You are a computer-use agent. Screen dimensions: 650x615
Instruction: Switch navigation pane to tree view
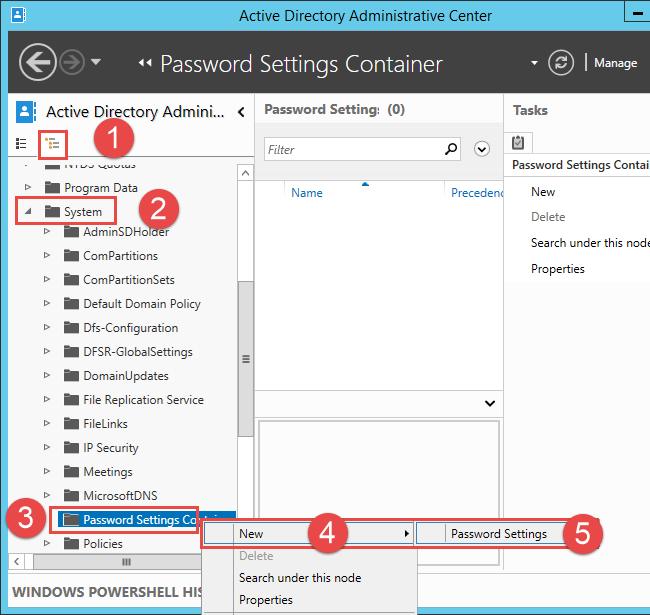point(53,144)
